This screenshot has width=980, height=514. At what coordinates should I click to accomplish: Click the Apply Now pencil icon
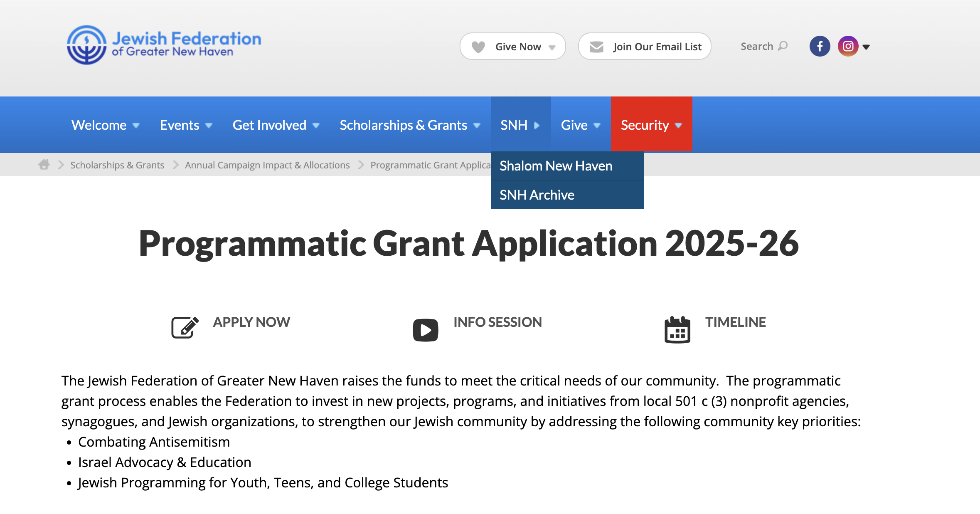(x=185, y=328)
